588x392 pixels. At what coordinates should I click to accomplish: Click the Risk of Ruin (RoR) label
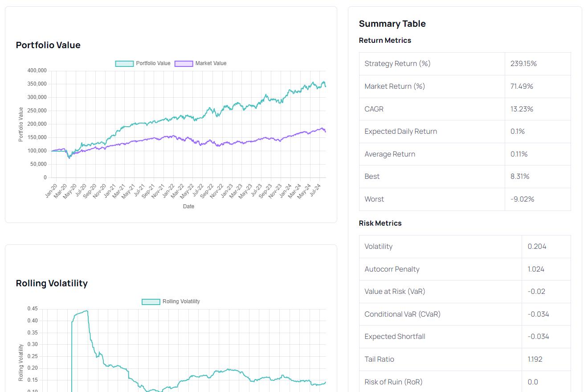(x=393, y=382)
